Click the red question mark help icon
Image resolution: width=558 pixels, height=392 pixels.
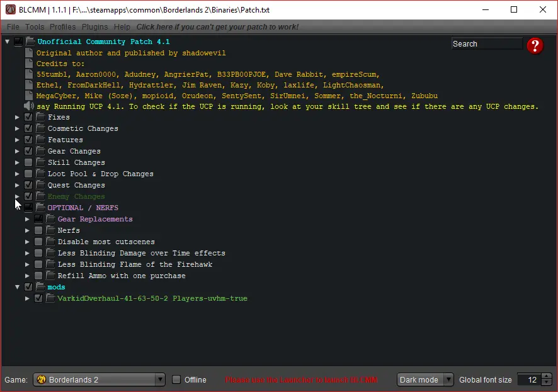coord(535,45)
